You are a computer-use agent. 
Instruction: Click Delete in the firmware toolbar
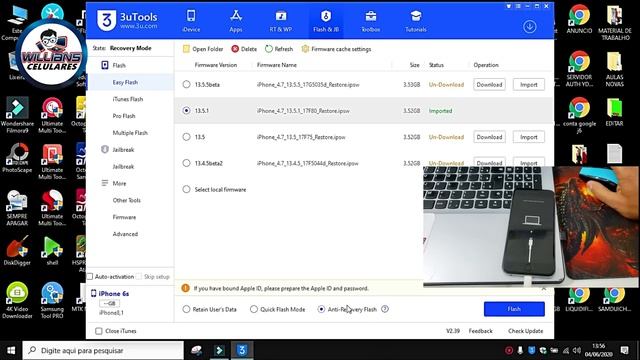coord(244,49)
